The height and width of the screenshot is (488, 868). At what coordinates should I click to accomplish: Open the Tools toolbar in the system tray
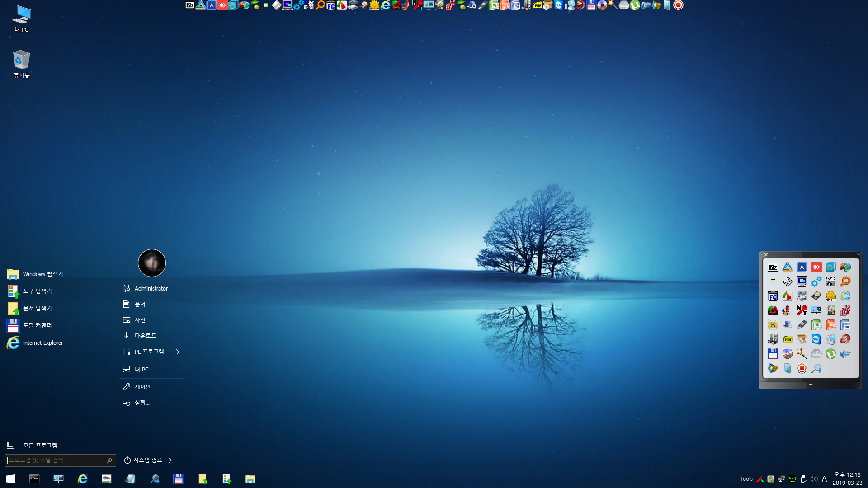[746, 479]
